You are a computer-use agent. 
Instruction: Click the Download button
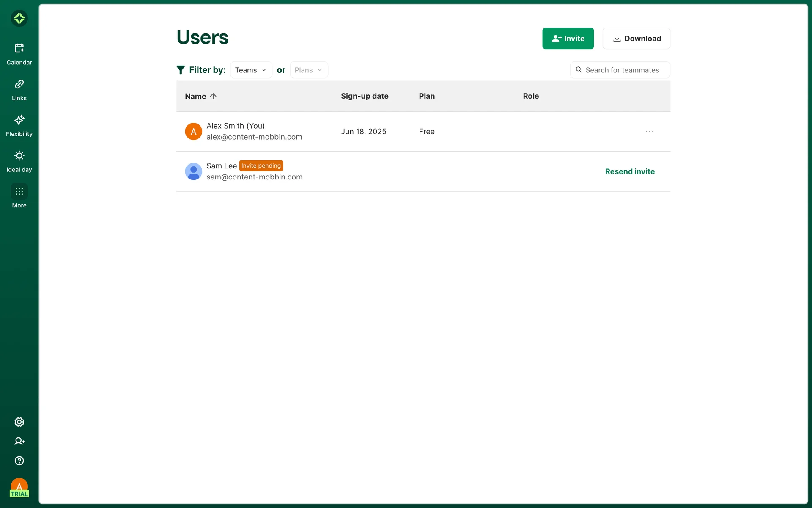point(636,39)
